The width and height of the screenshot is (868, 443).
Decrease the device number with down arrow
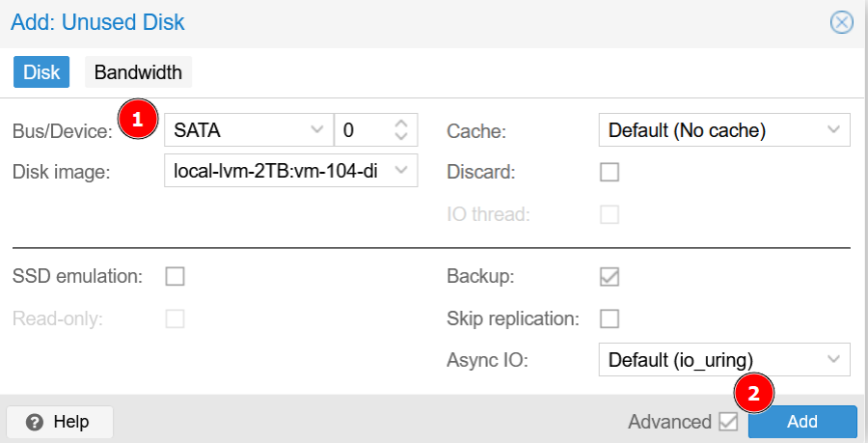(x=402, y=136)
